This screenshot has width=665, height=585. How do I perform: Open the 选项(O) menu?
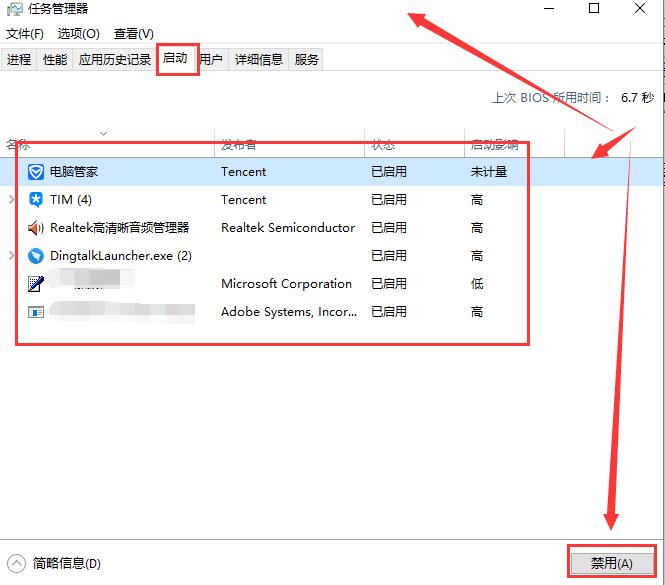(78, 34)
